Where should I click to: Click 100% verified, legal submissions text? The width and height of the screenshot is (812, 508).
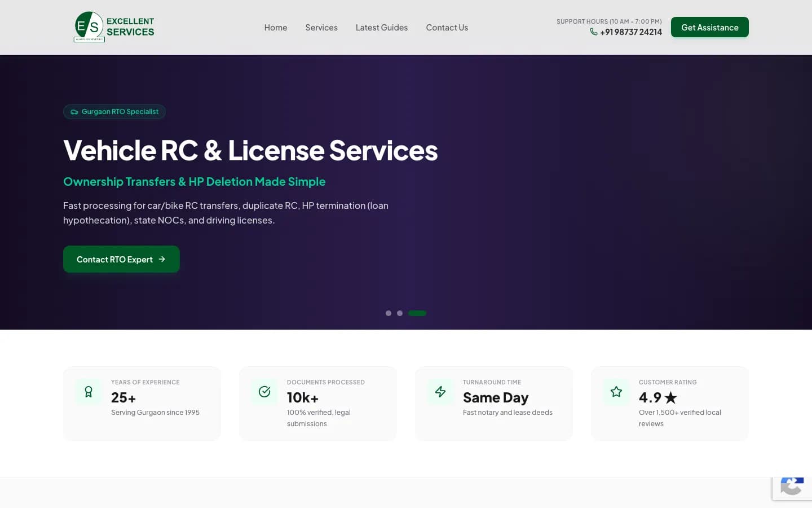point(319,418)
